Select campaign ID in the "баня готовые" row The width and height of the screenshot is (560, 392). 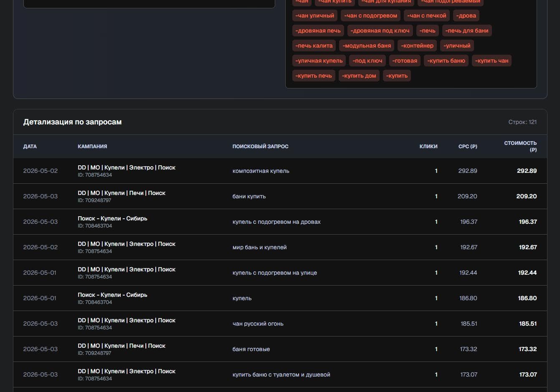coord(95,353)
